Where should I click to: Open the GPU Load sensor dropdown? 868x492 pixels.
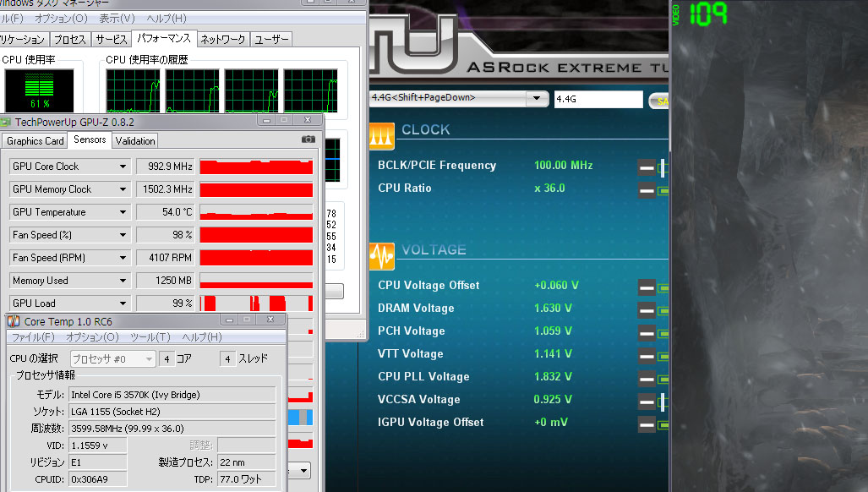[x=123, y=303]
